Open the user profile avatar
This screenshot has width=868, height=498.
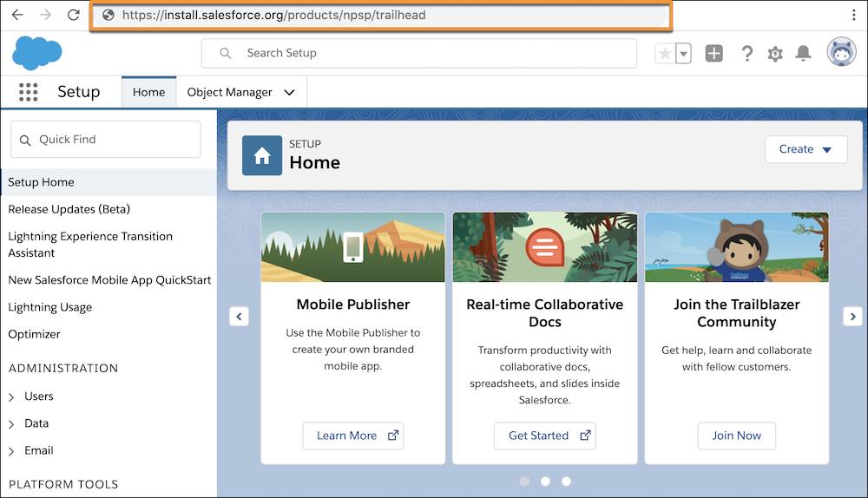841,53
